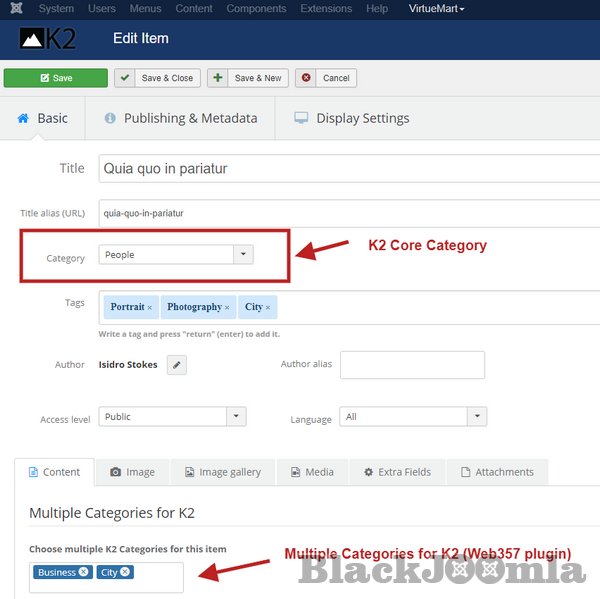Remove the Photography tag
600x599 pixels.
pos(227,307)
